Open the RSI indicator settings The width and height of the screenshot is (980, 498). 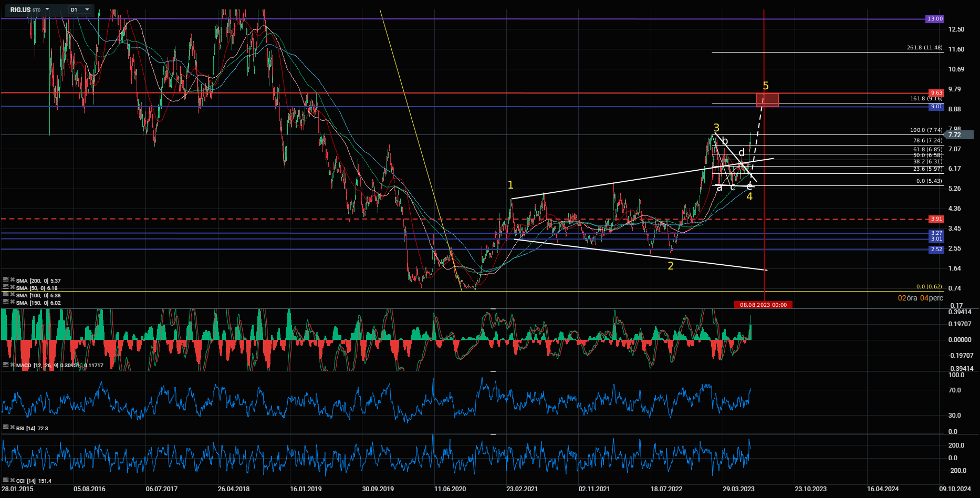click(x=5, y=428)
